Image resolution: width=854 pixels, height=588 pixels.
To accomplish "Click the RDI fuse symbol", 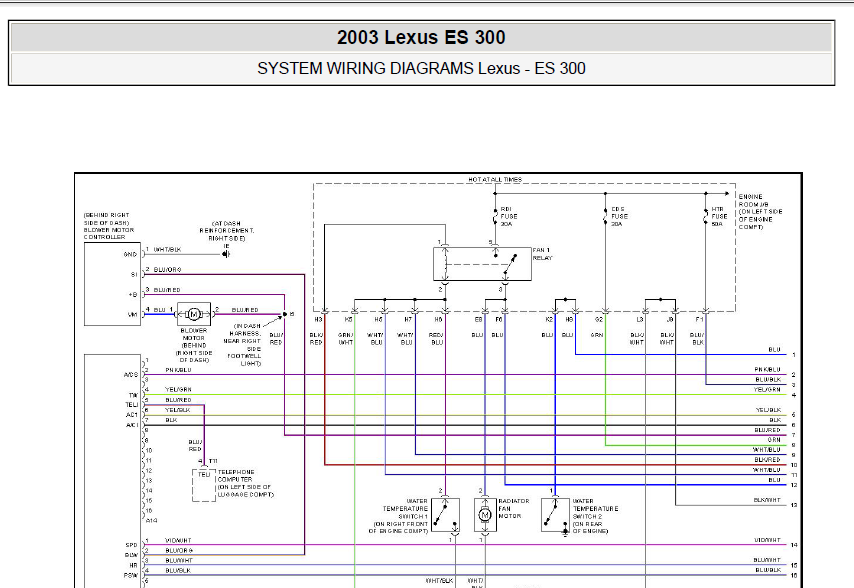I will [495, 216].
